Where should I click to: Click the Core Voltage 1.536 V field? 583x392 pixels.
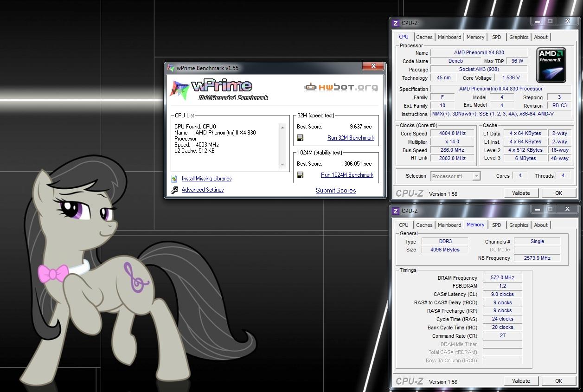point(511,78)
